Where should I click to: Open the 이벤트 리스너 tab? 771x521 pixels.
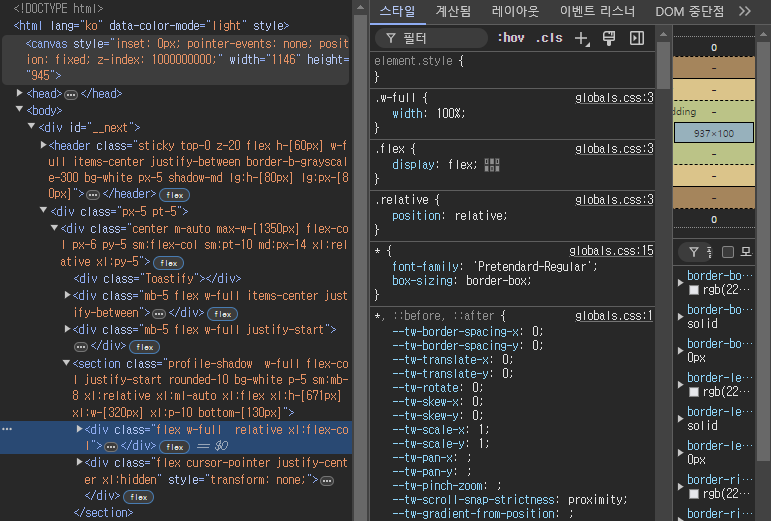pos(597,11)
